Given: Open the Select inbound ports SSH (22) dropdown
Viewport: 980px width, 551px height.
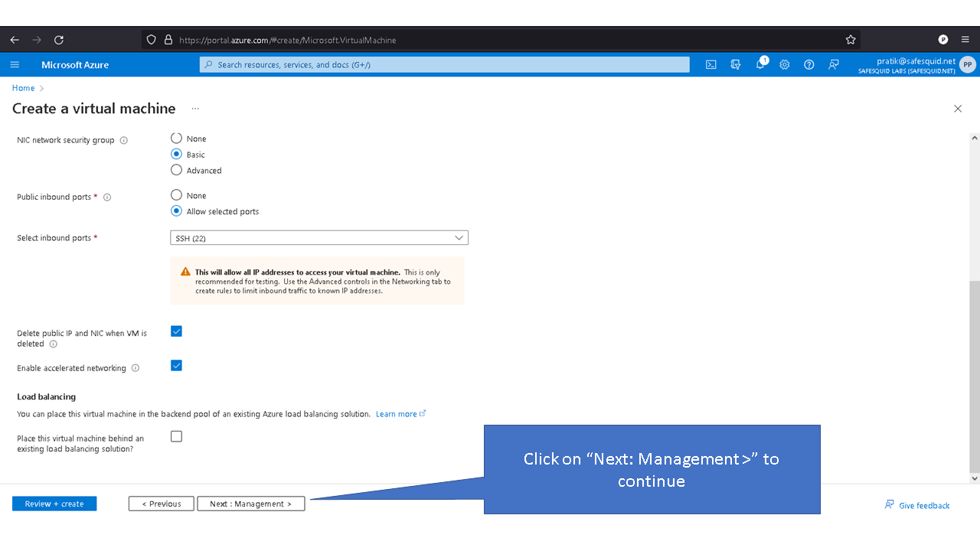Looking at the screenshot, I should (x=319, y=238).
